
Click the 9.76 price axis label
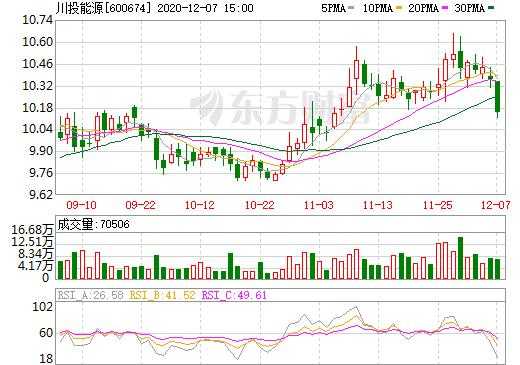pos(41,173)
